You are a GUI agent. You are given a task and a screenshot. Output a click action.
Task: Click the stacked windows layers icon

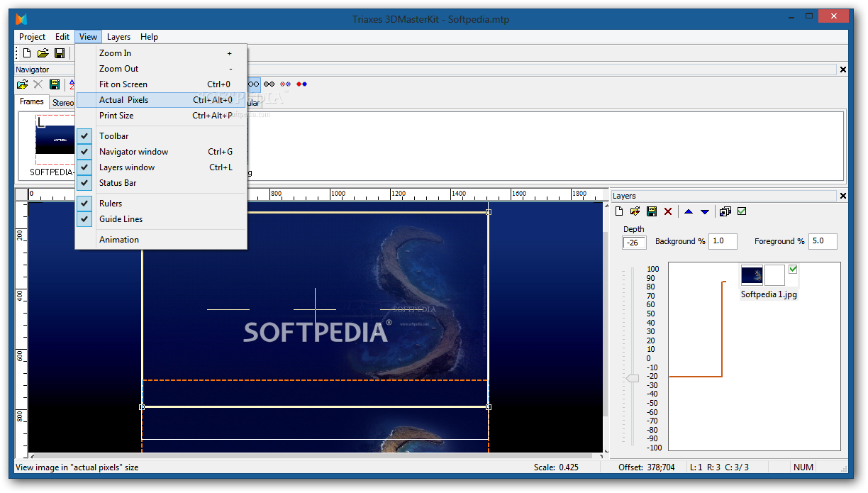point(725,211)
